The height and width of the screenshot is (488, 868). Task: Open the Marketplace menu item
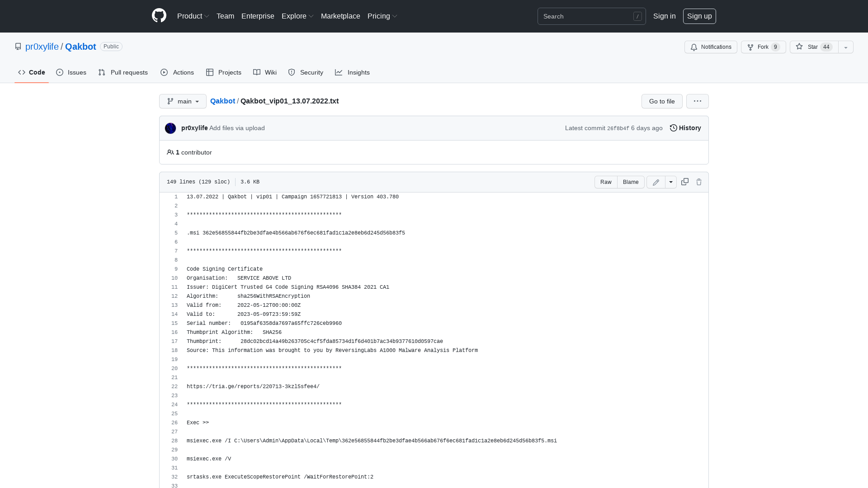coord(340,16)
